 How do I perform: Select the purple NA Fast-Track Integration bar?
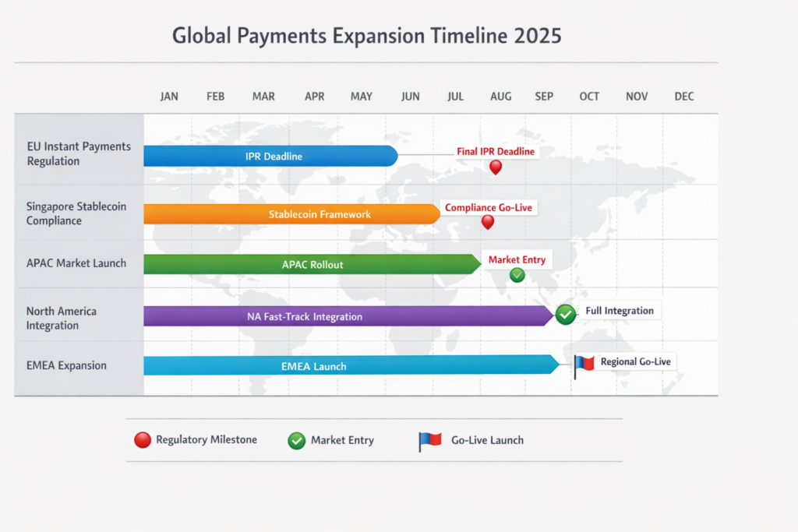point(348,316)
